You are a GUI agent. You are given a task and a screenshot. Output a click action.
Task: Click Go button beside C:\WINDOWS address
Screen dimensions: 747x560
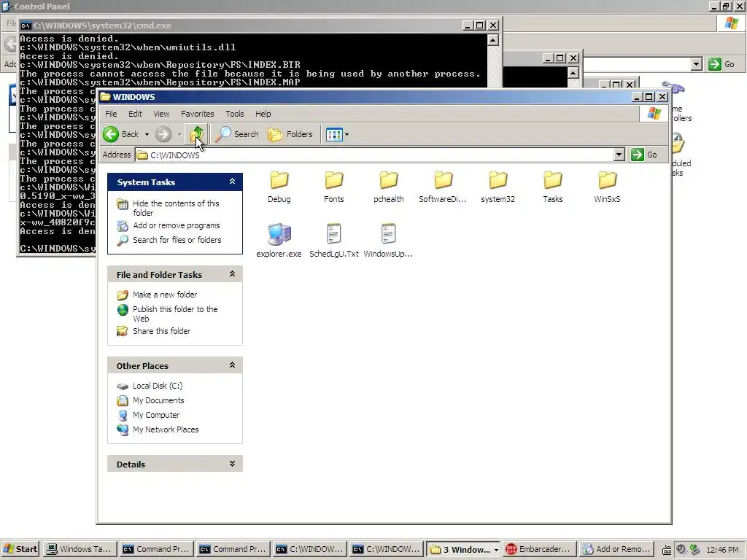coord(645,155)
